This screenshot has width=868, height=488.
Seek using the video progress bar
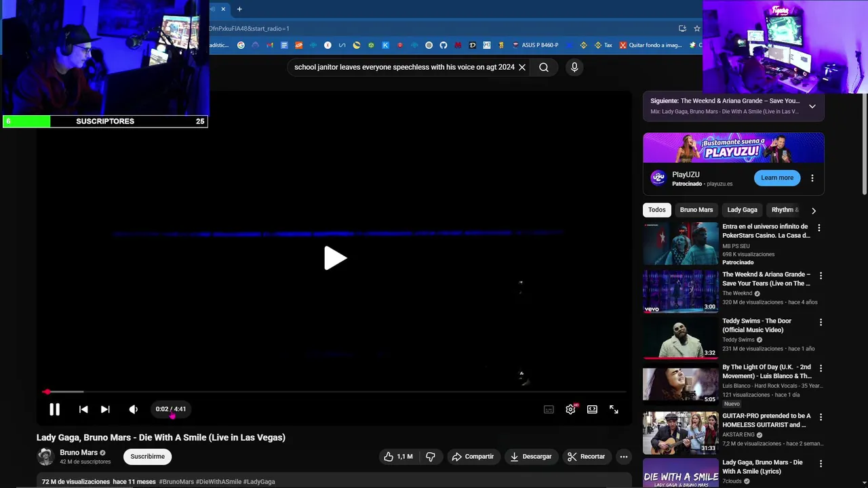334,392
